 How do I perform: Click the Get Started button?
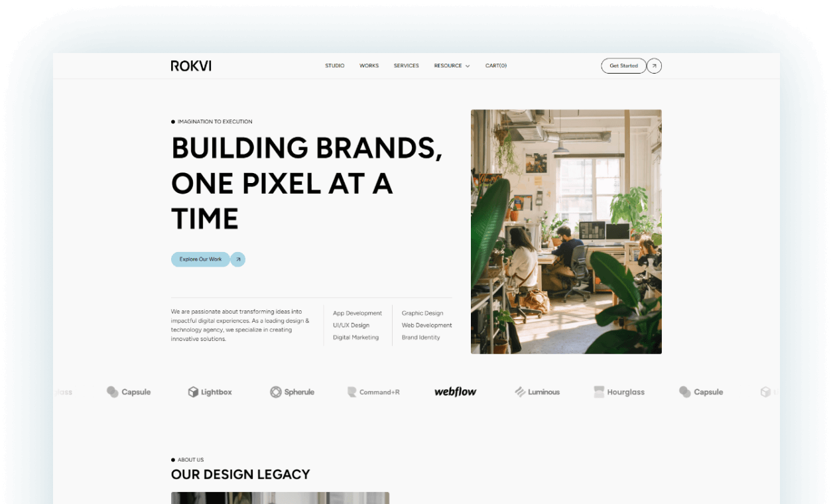click(623, 66)
